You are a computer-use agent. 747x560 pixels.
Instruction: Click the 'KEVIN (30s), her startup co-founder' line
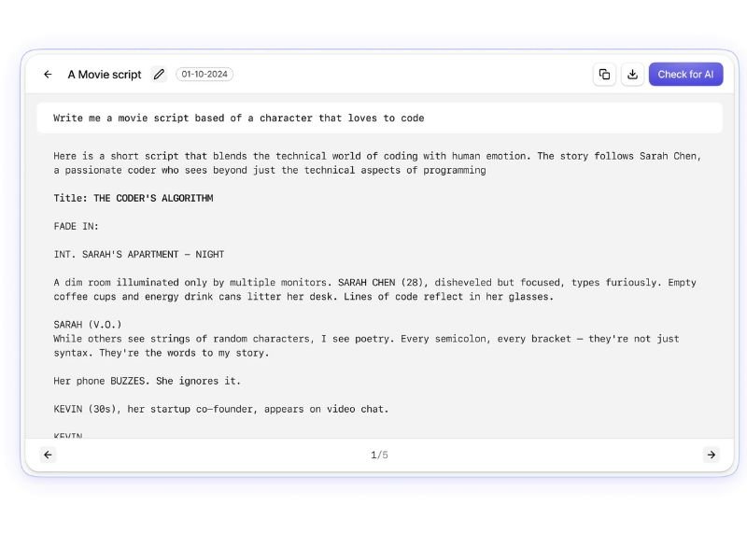[221, 409]
